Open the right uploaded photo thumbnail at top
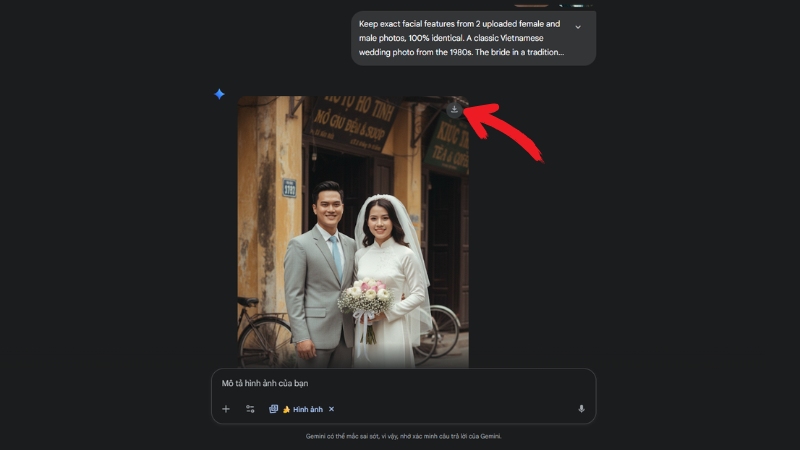Screen dimensions: 800x450 coord(577,5)
